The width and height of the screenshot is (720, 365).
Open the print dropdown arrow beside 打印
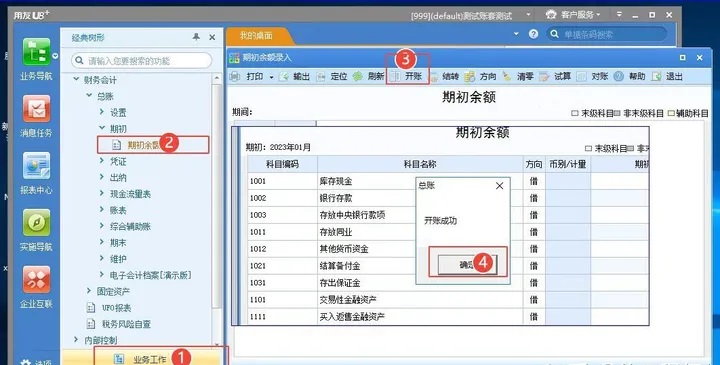pyautogui.click(x=271, y=77)
